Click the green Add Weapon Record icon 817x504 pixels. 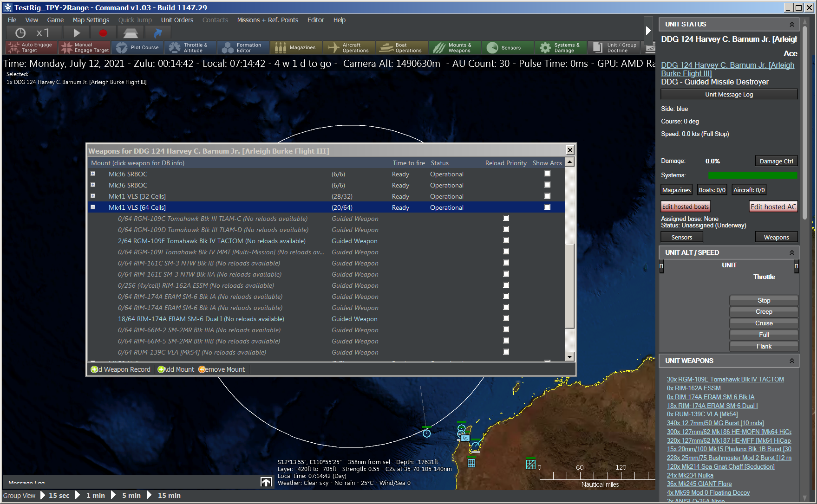(x=94, y=369)
